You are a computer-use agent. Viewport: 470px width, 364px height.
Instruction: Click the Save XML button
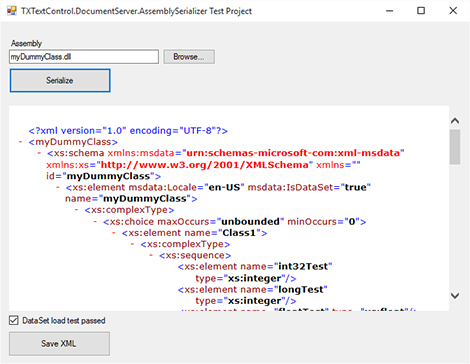coord(59,343)
